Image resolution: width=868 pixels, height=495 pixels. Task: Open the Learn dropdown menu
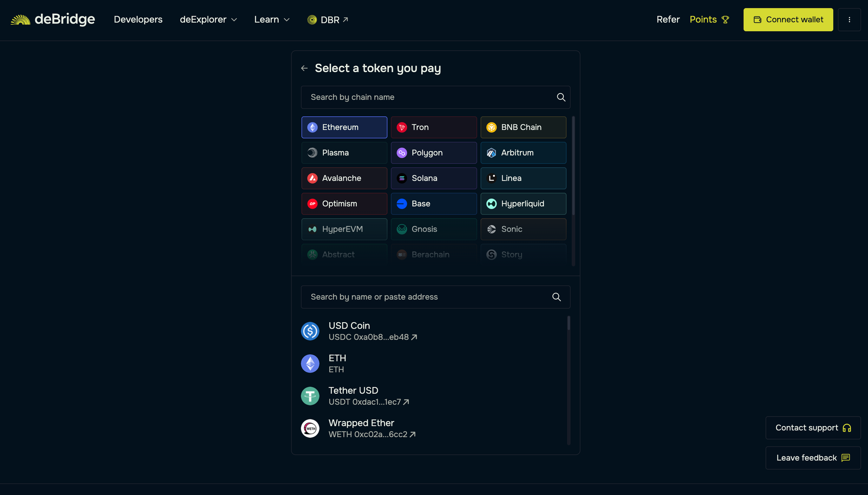click(272, 20)
